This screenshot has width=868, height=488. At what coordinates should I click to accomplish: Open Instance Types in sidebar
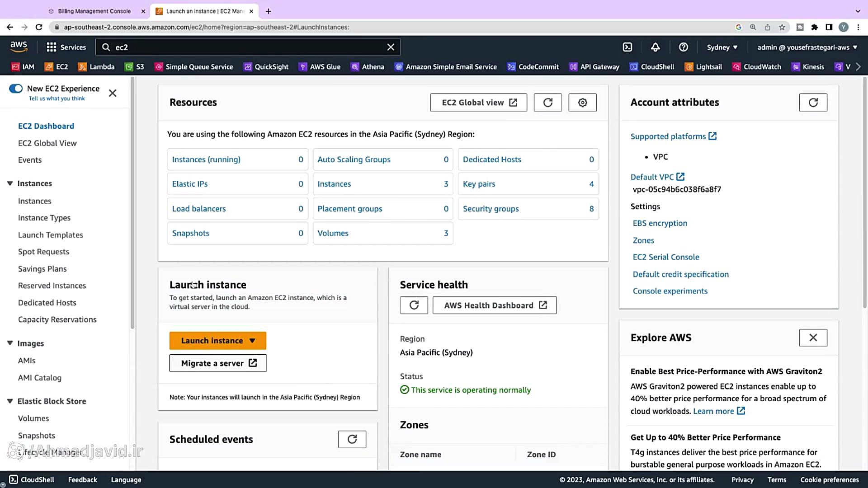[x=44, y=218]
